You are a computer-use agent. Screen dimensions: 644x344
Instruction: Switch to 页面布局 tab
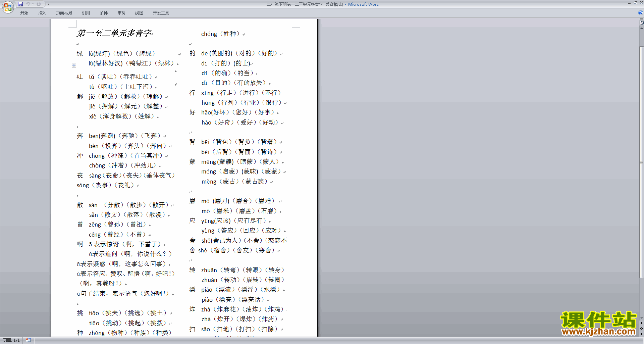64,13
